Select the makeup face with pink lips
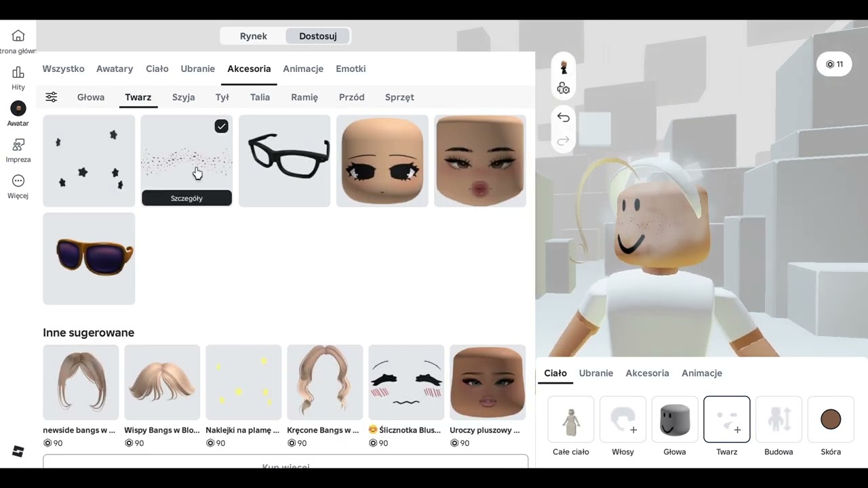The image size is (868, 488). [480, 161]
